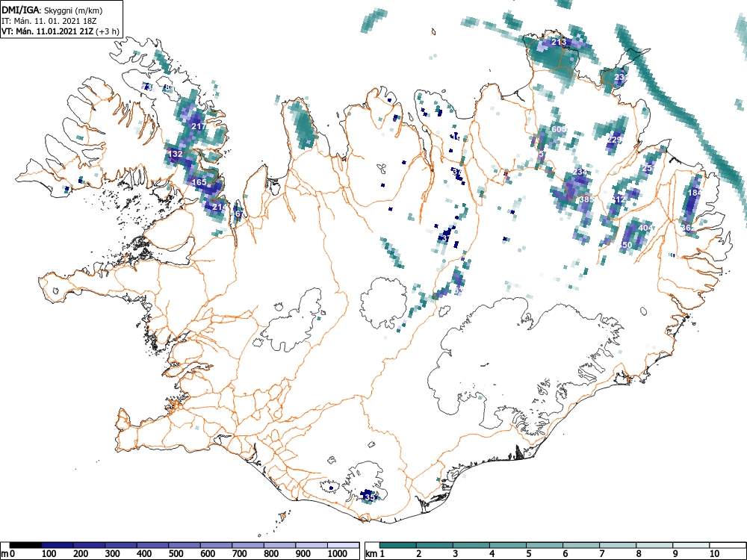Click the '10' tick on the kilometers legend

714,553
